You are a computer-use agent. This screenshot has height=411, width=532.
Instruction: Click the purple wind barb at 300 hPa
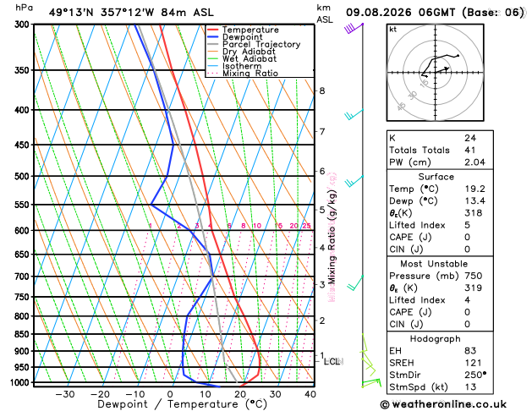(354, 28)
